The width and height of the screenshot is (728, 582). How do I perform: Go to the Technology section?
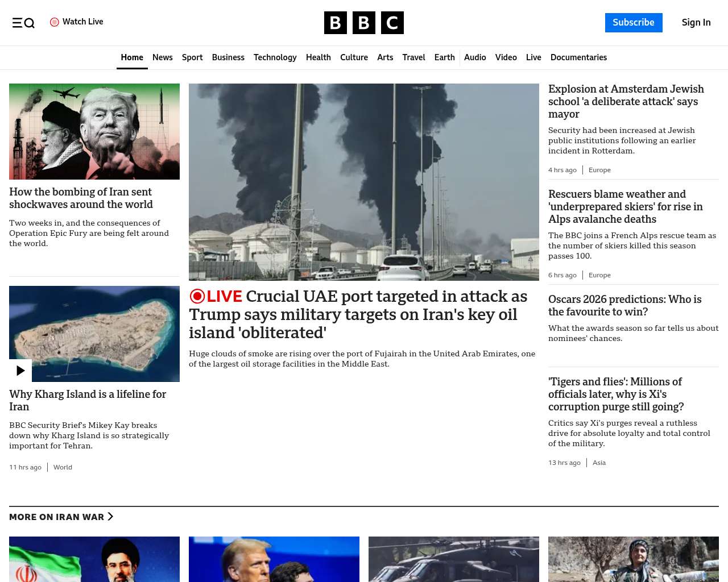275,57
